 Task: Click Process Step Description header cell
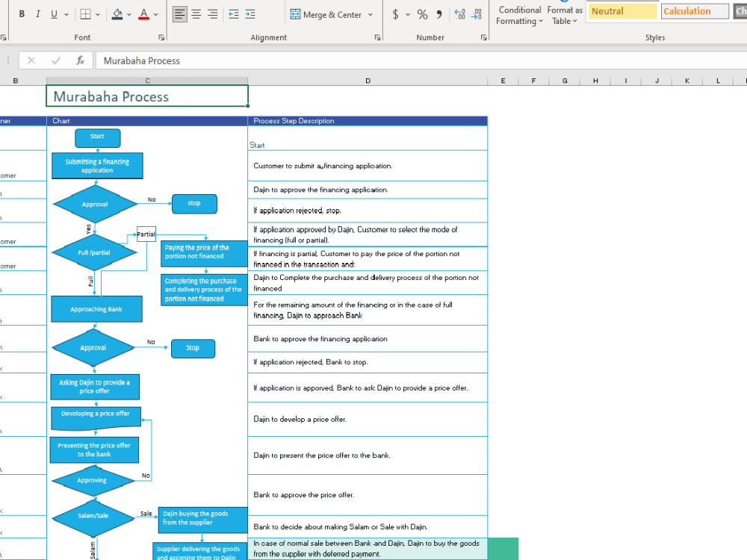(368, 121)
